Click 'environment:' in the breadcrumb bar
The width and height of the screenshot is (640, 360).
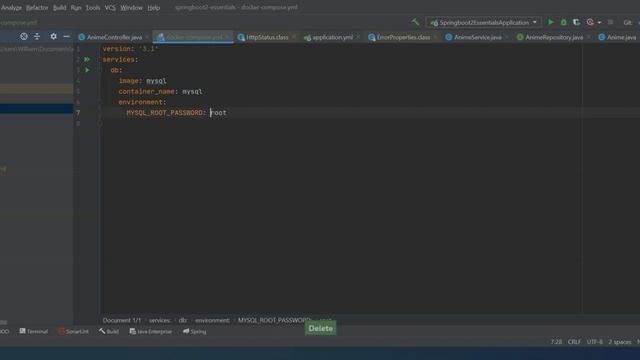212,320
